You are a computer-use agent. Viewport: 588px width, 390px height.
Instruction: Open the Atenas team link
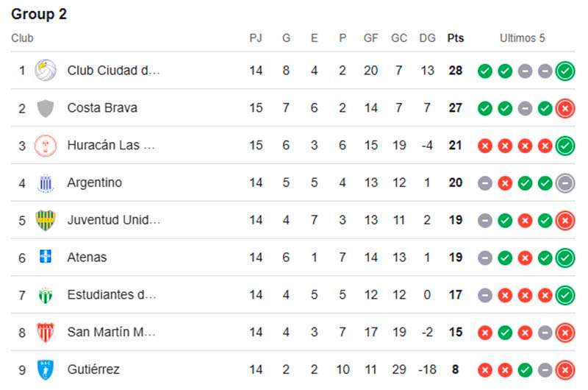pyautogui.click(x=87, y=258)
